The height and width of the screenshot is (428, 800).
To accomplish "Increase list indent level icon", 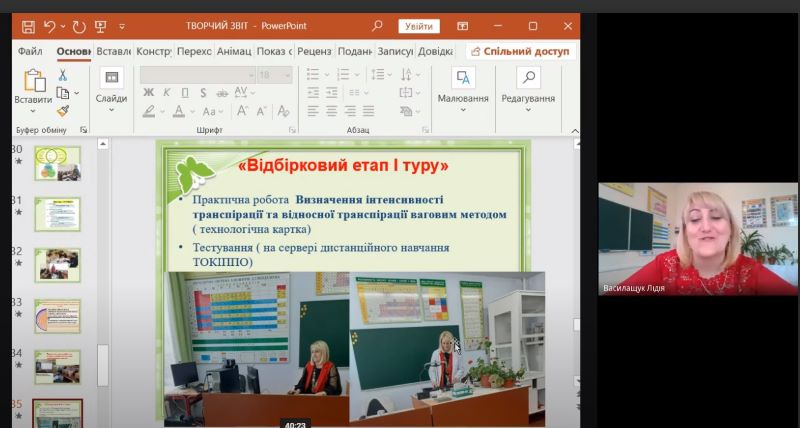I will tap(332, 93).
